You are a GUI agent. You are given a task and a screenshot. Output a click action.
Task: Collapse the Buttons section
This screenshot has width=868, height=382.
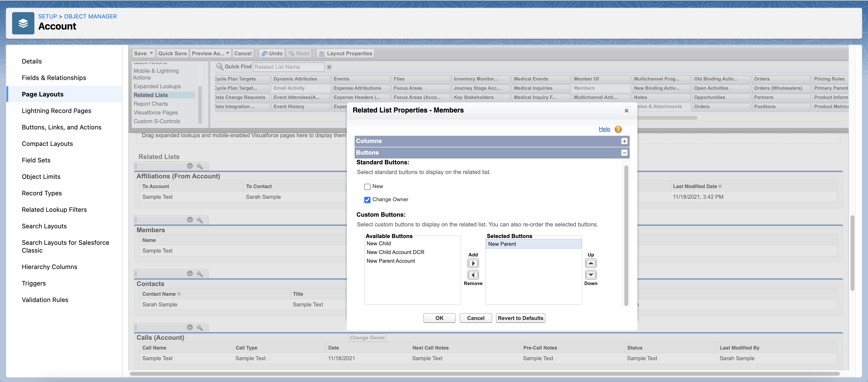tap(624, 153)
